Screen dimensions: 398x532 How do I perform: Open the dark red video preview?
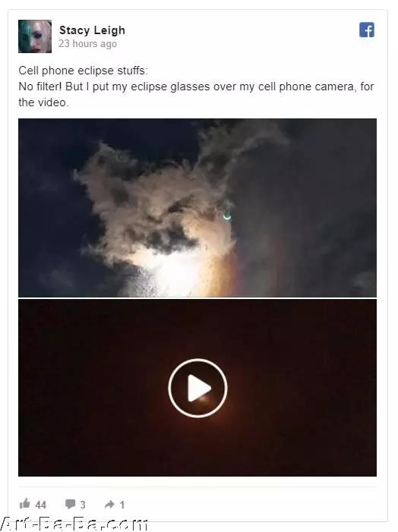pos(197,388)
